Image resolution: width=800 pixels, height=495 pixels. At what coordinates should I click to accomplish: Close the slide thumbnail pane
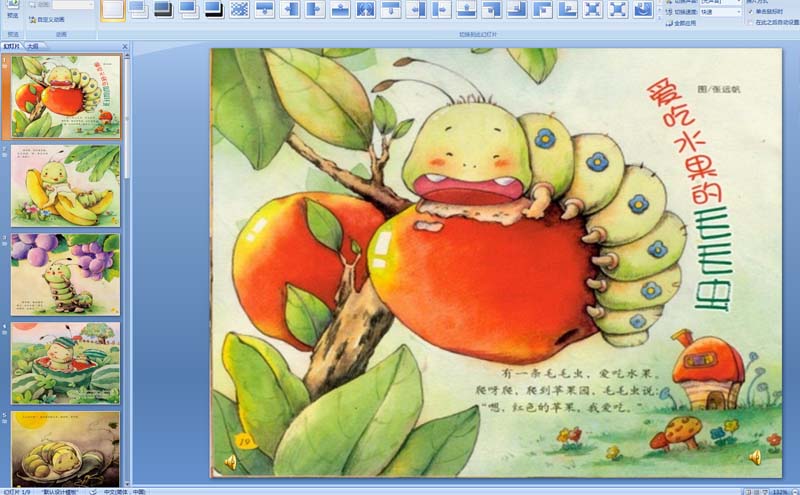pyautogui.click(x=125, y=46)
